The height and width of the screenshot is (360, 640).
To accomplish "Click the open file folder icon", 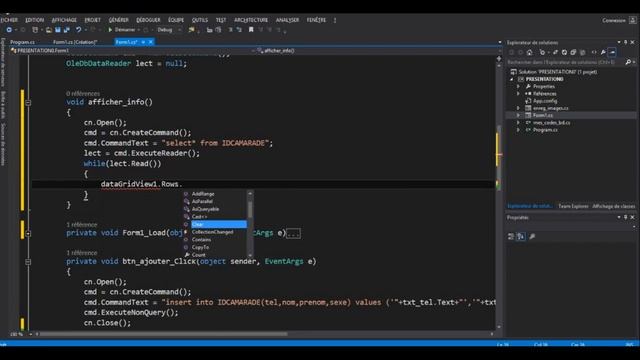I will pyautogui.click(x=49, y=30).
